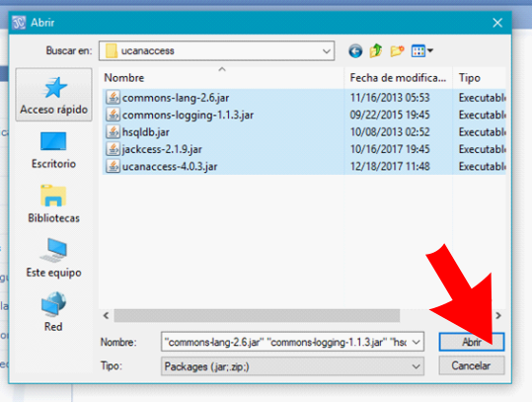Click the jar icon of hsqldb.jar
The height and width of the screenshot is (402, 532).
click(113, 131)
